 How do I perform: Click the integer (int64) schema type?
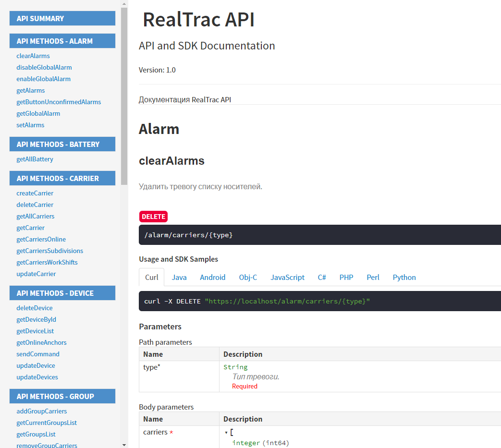[261, 443]
